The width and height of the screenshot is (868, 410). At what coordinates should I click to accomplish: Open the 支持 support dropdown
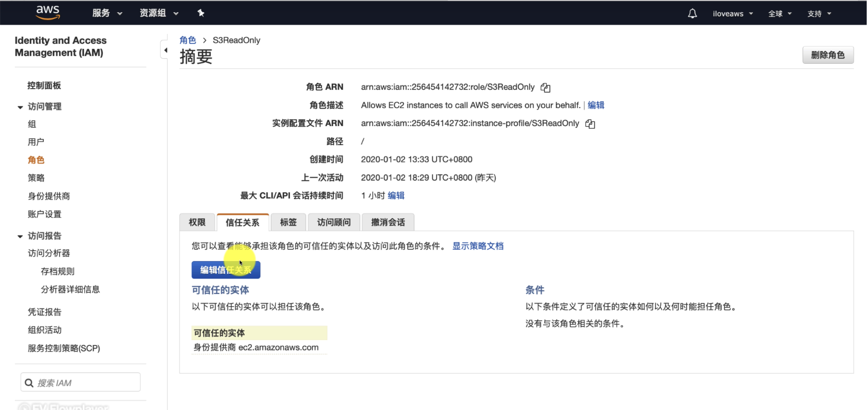coord(819,13)
